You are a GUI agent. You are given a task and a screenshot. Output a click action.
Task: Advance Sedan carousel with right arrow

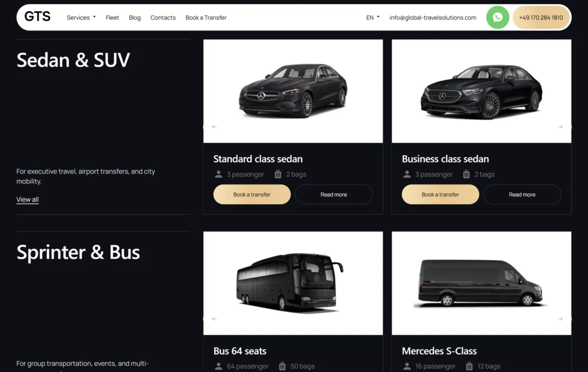point(560,127)
